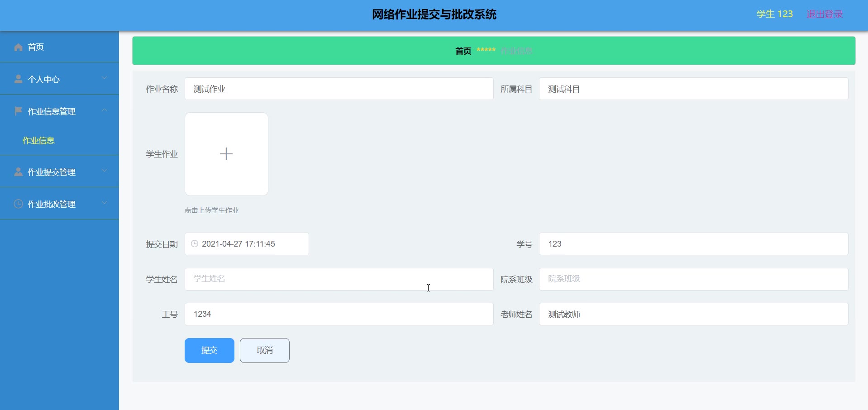Click the 作业名称 field label
This screenshot has height=410, width=868.
pos(162,89)
